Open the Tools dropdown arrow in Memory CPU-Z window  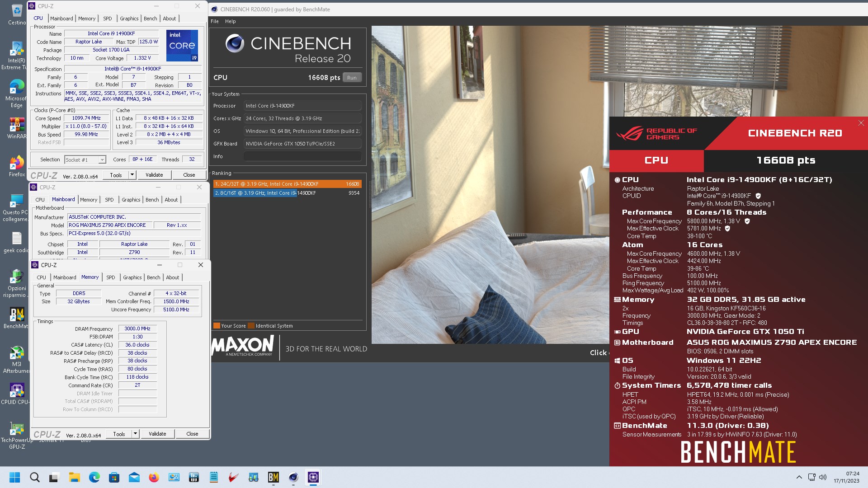point(135,434)
